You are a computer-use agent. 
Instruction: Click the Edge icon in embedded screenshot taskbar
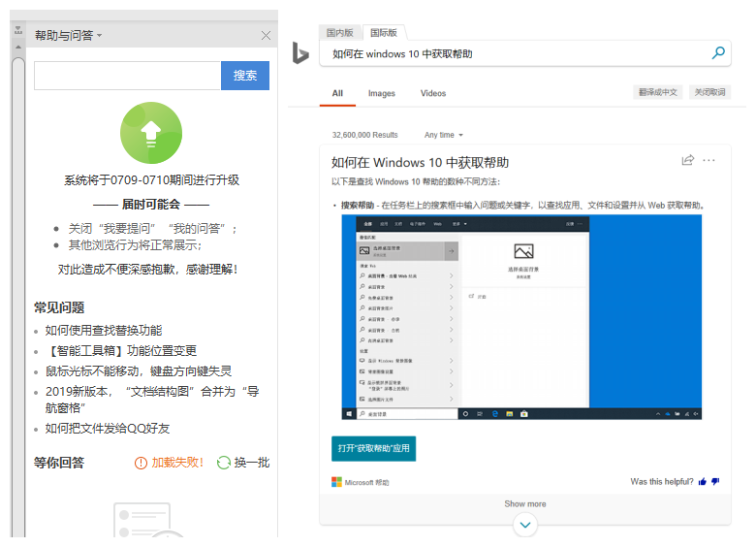coord(494,414)
